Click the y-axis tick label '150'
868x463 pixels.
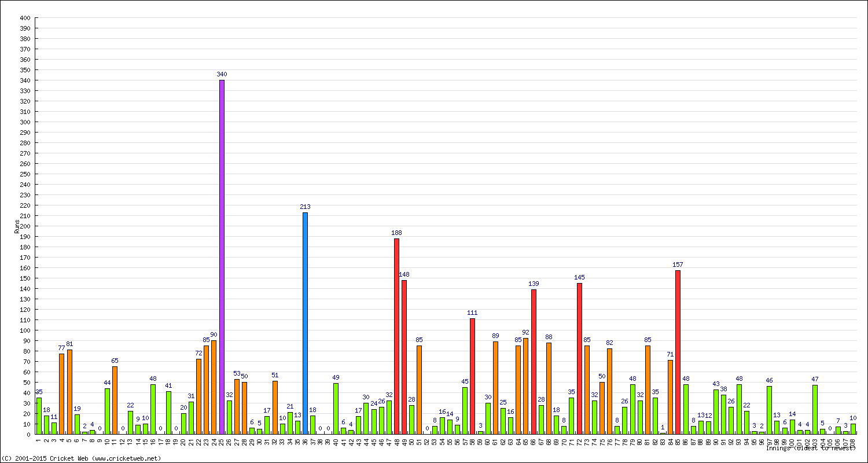pyautogui.click(x=25, y=278)
